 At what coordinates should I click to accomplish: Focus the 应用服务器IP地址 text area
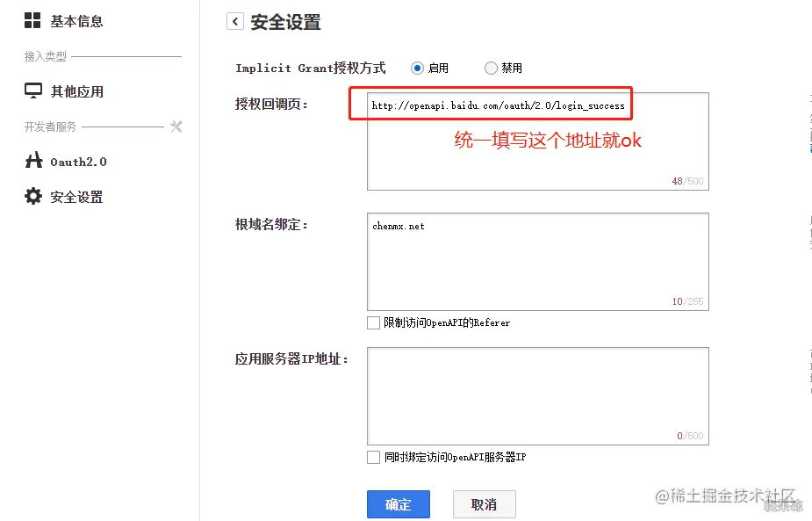coord(538,396)
